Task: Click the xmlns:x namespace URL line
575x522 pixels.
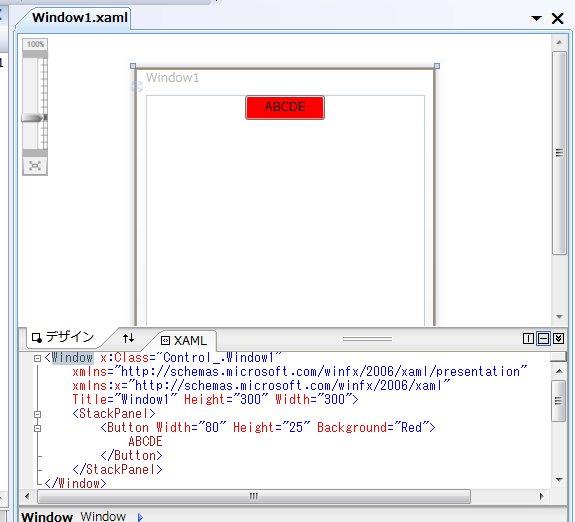Action: 261,386
